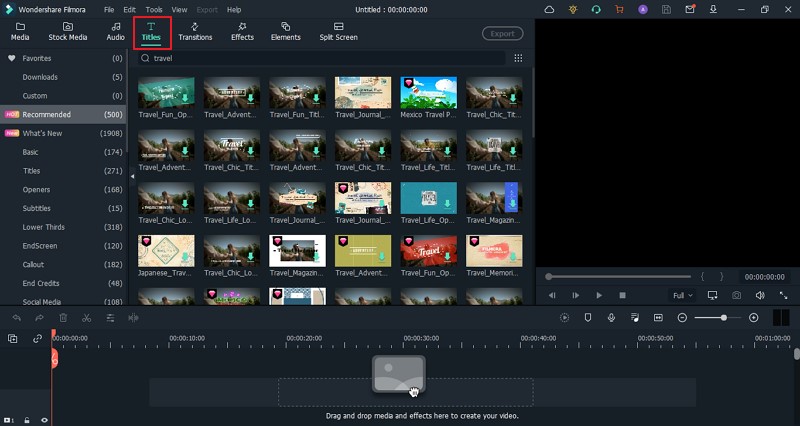Open the View menu
800x426 pixels.
[179, 10]
